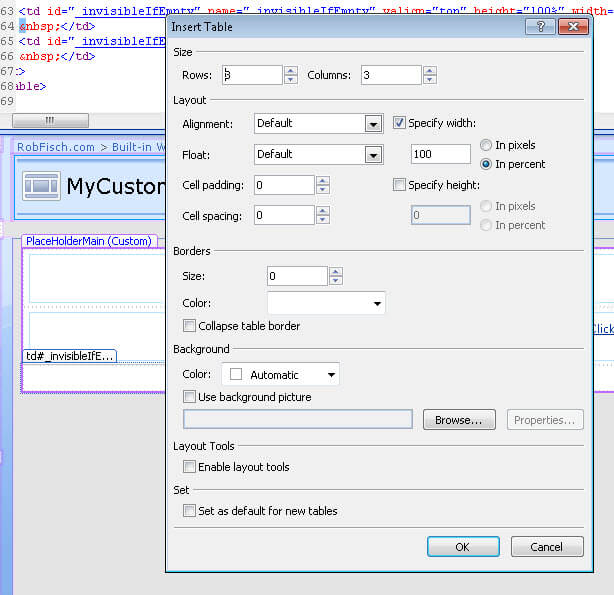Image resolution: width=614 pixels, height=595 pixels.
Task: Decrease the Cell spacing value
Action: (x=323, y=220)
